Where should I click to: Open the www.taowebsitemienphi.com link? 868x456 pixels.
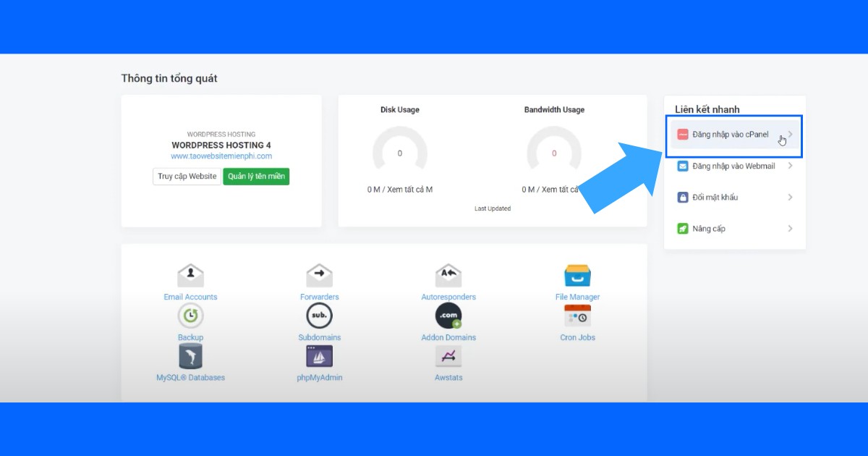(x=221, y=156)
